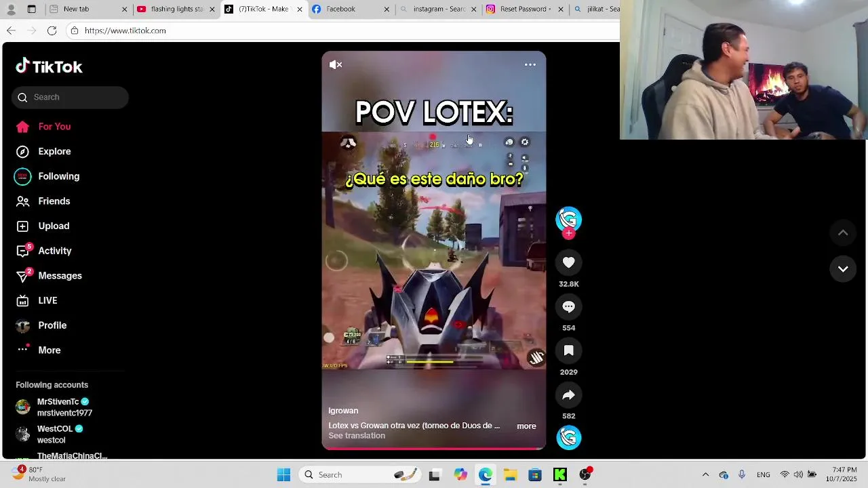
Task: Open the Upload page
Action: pyautogui.click(x=54, y=226)
